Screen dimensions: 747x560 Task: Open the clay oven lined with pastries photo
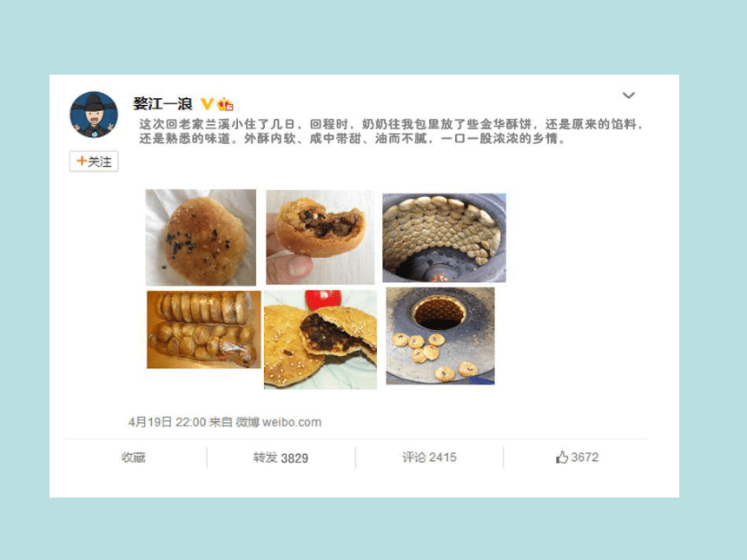pos(444,238)
